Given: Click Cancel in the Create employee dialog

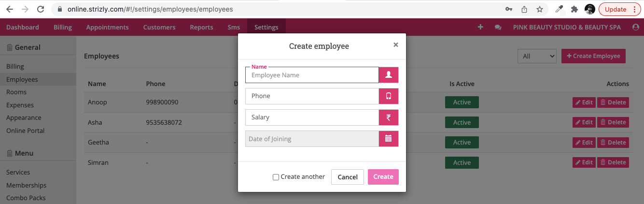Looking at the screenshot, I should (x=348, y=177).
